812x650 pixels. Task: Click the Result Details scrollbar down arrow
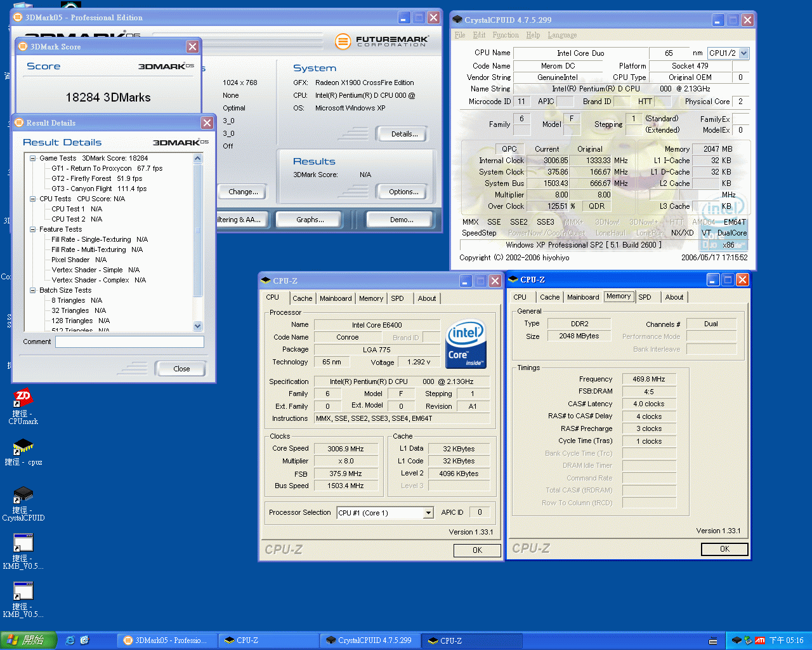point(197,326)
